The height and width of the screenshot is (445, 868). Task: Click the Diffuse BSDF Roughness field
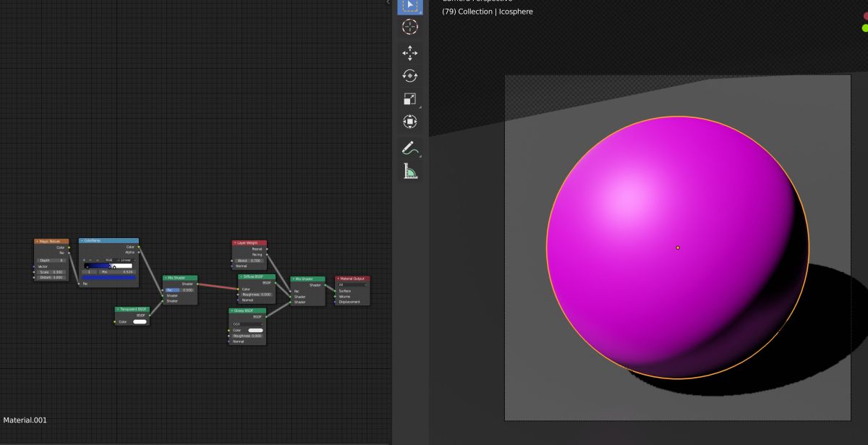[256, 294]
